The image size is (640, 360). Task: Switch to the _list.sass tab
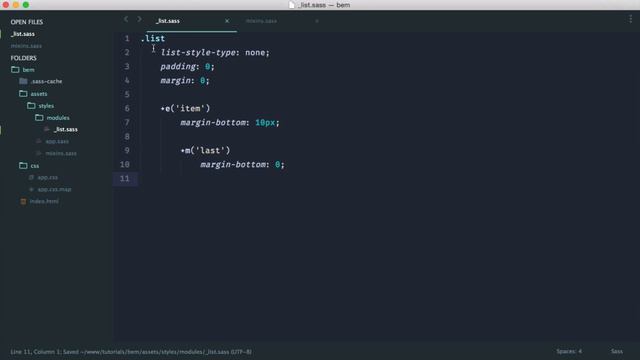pyautogui.click(x=168, y=21)
